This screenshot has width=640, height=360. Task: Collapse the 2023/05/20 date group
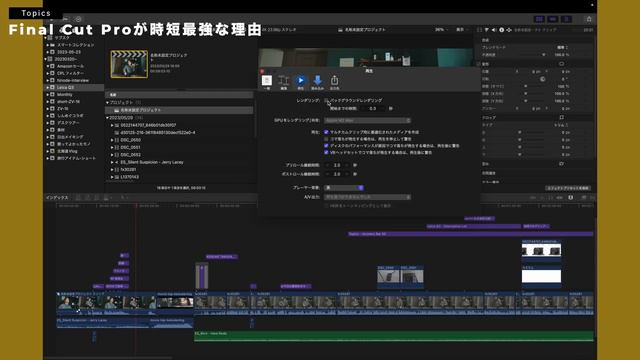click(x=107, y=118)
